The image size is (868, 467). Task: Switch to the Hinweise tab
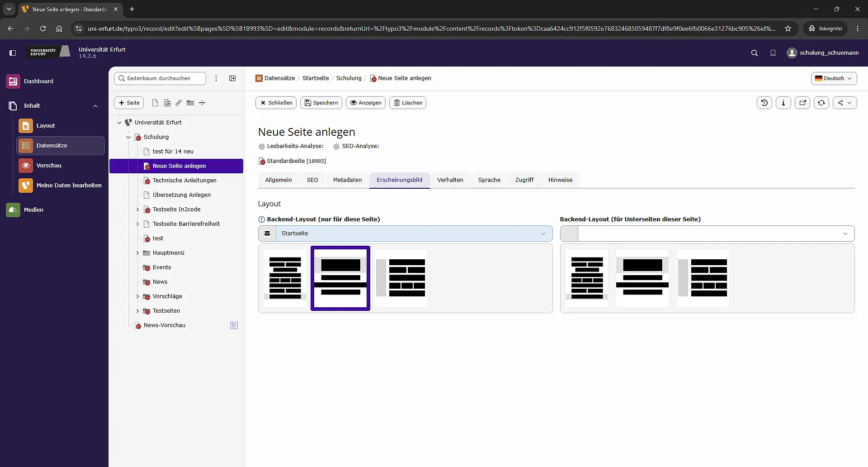tap(560, 180)
